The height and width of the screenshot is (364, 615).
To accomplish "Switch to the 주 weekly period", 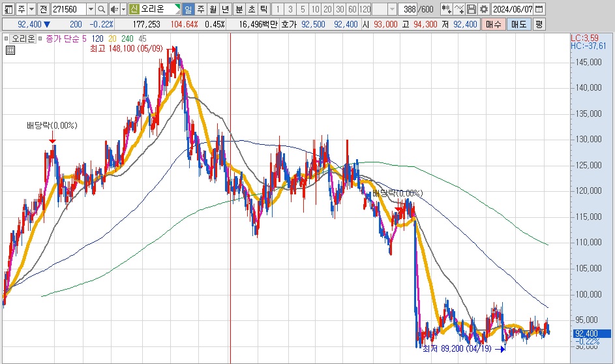I will click(200, 9).
